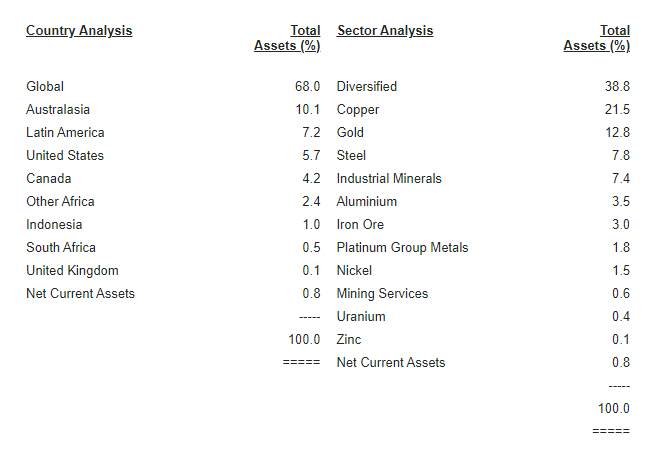
Task: Select the Industrial Minerals label
Action: coord(389,179)
